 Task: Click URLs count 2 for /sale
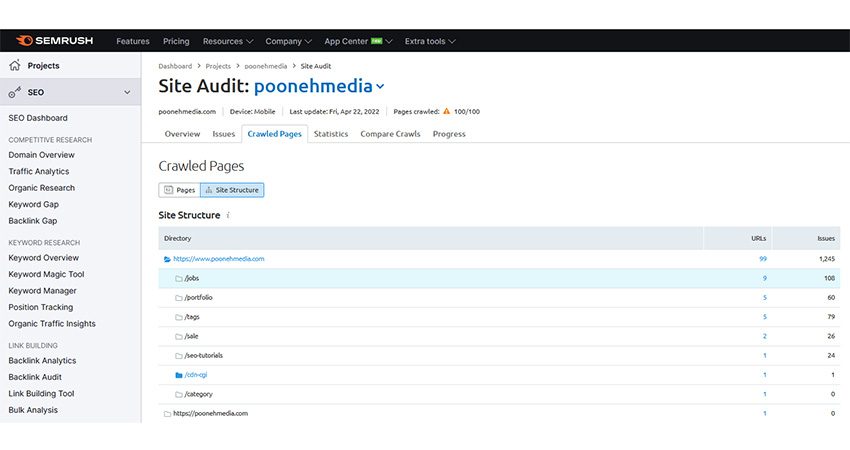(x=765, y=336)
